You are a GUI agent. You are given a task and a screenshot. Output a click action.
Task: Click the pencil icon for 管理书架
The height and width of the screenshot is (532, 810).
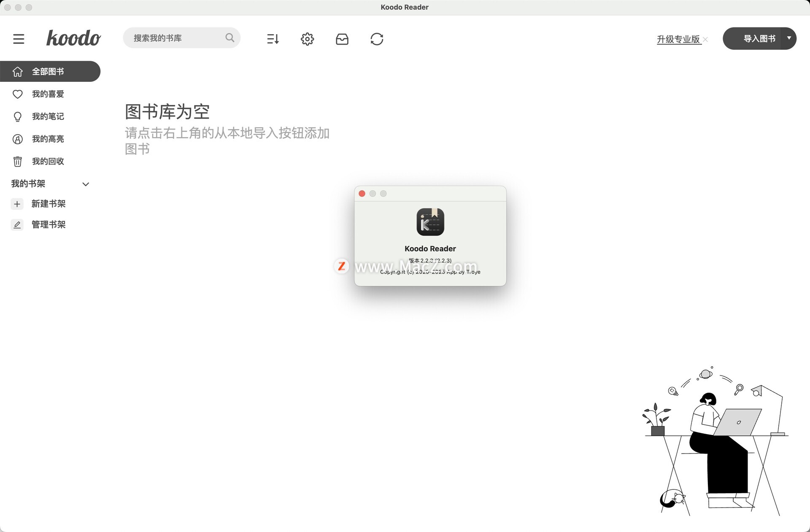(17, 225)
